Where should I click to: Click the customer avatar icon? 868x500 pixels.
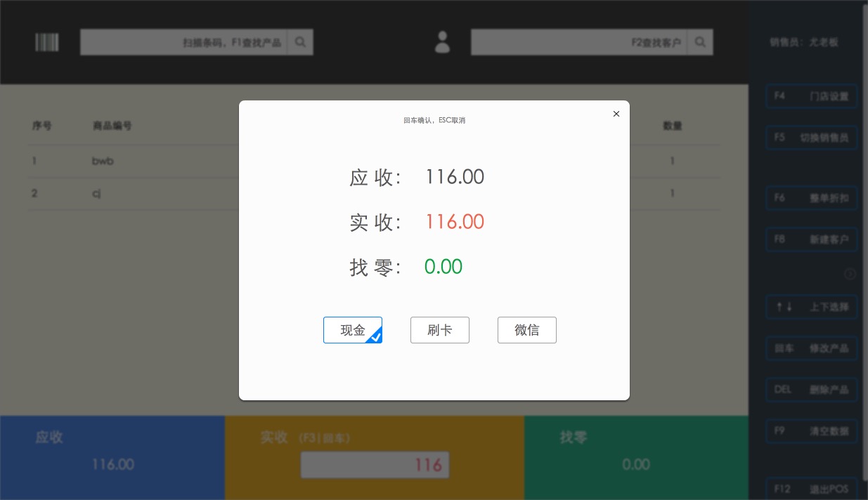pyautogui.click(x=442, y=42)
